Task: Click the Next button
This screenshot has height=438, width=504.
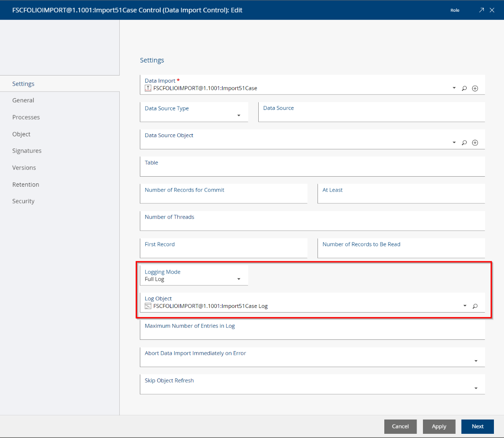Action: 478,426
